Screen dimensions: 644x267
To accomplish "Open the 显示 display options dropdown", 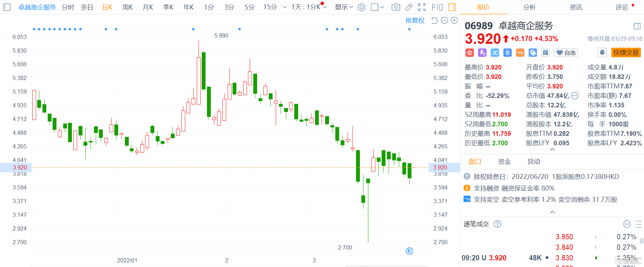I will [x=344, y=7].
